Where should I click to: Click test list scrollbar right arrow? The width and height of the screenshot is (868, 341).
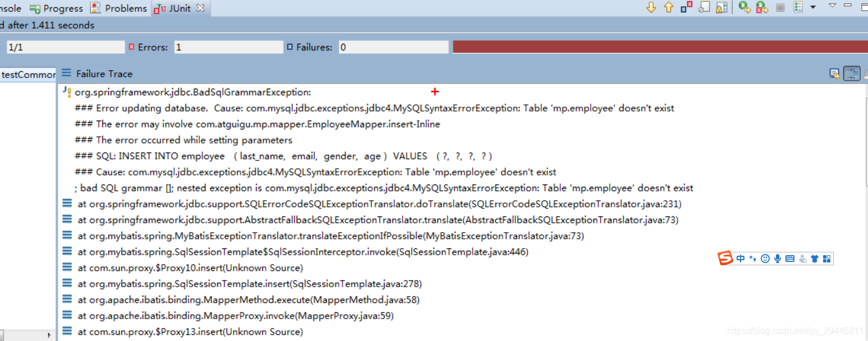49,335
